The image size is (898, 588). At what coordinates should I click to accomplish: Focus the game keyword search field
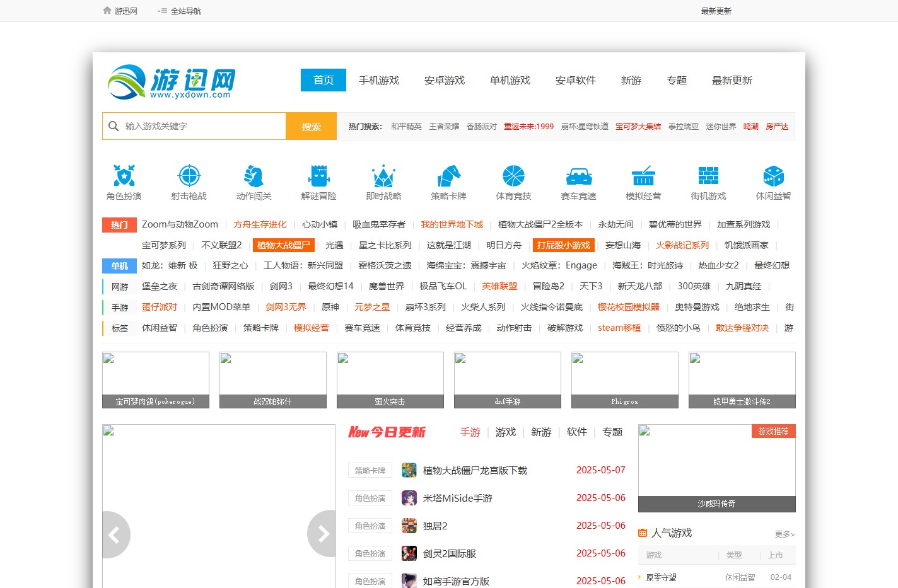(x=194, y=126)
